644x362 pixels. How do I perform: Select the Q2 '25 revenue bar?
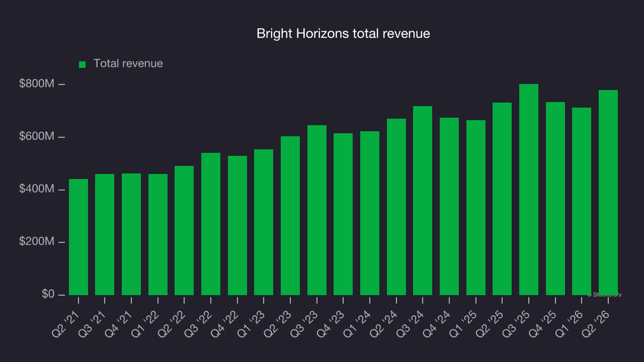pyautogui.click(x=502, y=199)
